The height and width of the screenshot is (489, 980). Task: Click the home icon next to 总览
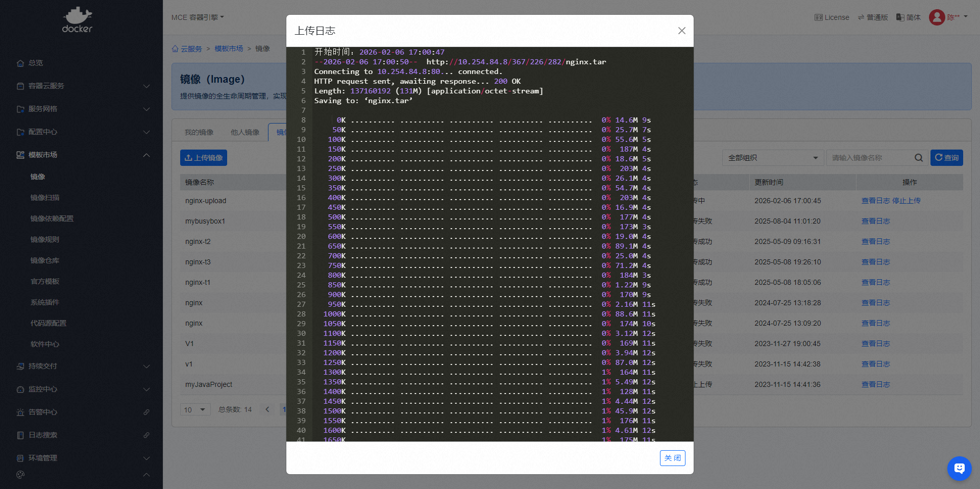(20, 63)
